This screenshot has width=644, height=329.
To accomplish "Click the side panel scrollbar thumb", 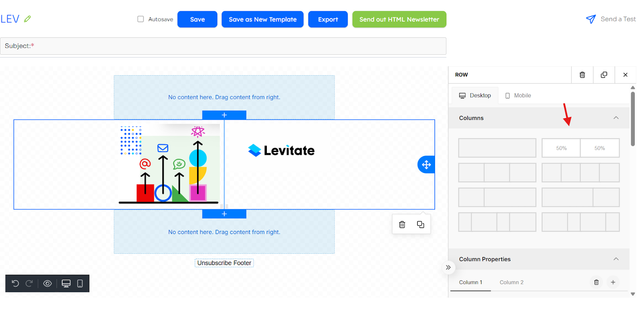I will 633,119.
